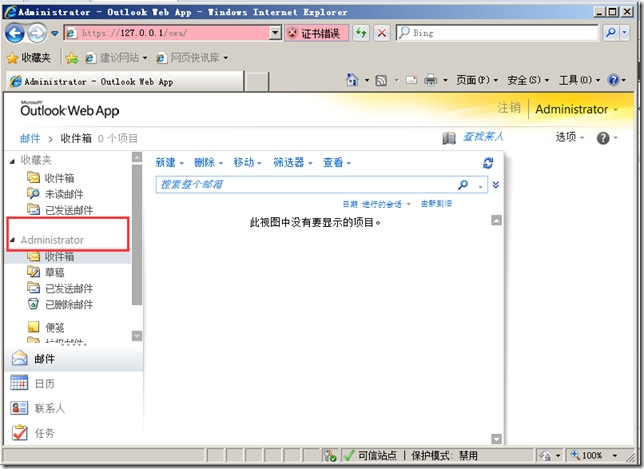Click the 邮件 breadcrumb link
The image size is (644, 469).
[30, 138]
